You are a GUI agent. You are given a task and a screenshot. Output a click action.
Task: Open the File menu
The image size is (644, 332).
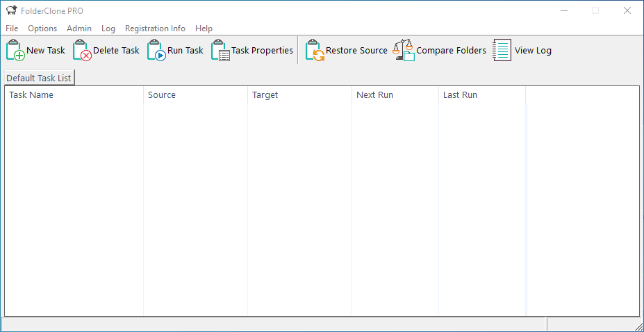pyautogui.click(x=12, y=28)
